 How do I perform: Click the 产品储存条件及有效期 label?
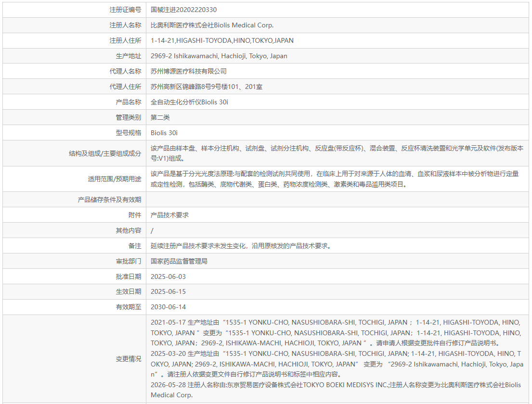coord(110,200)
